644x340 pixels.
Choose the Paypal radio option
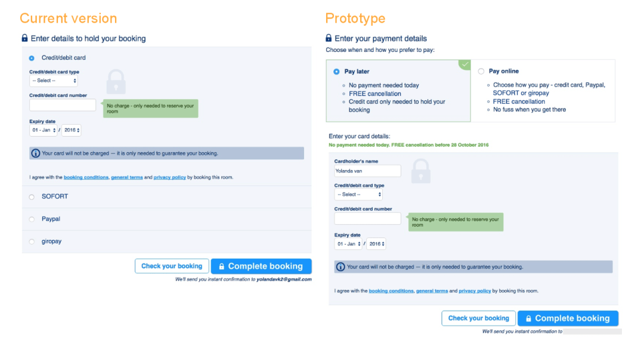pos(32,220)
